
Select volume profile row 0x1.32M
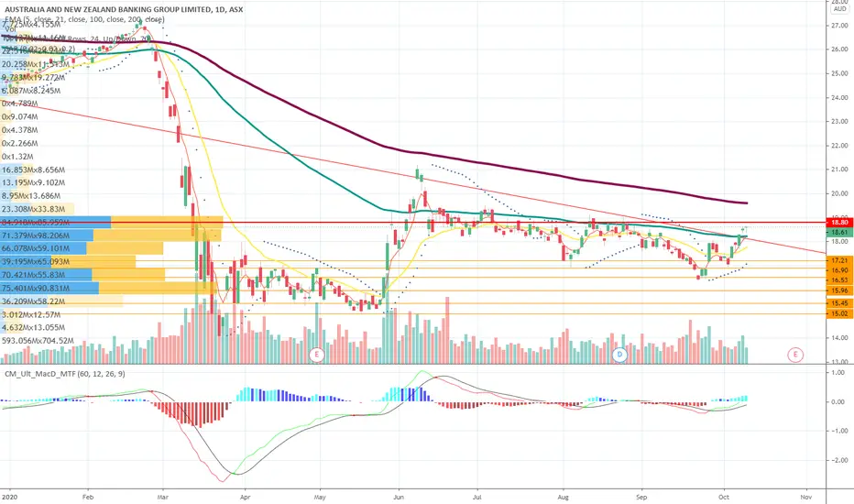(17, 157)
